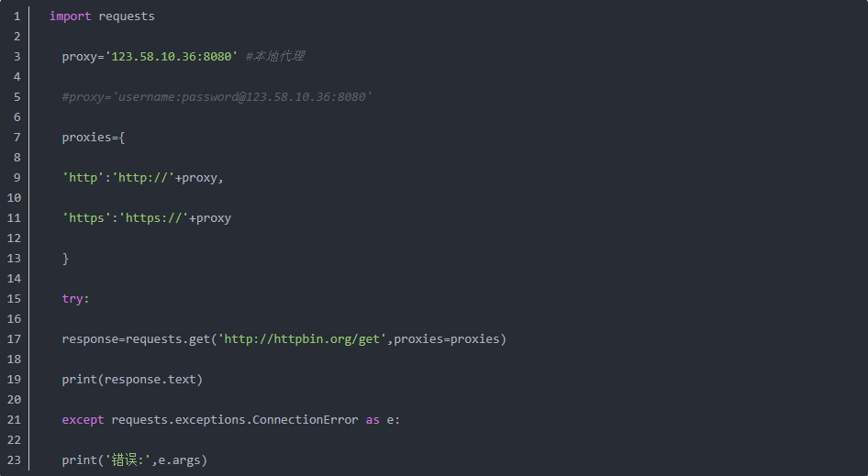
Task: Click line number 1 in the gutter
Action: pos(17,17)
